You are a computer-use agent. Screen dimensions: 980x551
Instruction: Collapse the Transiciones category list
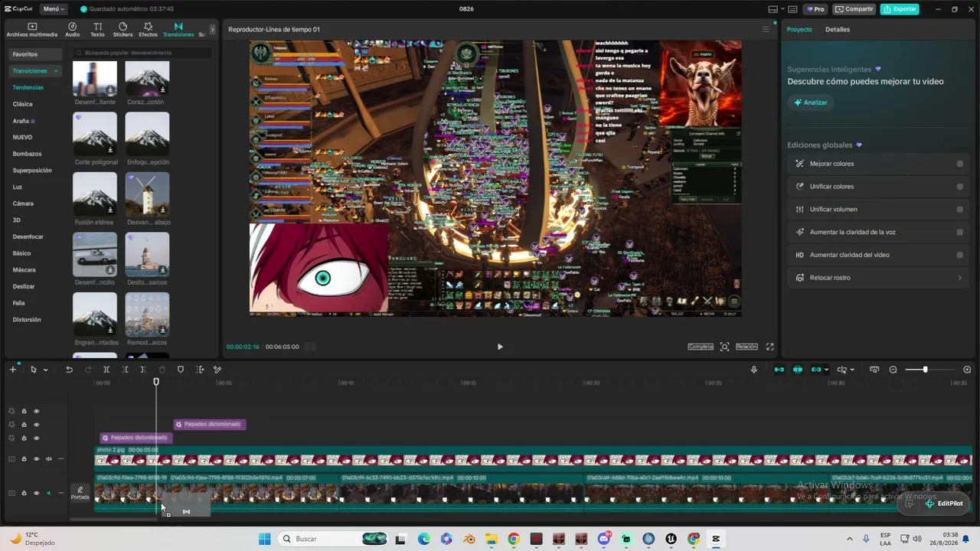pyautogui.click(x=56, y=71)
